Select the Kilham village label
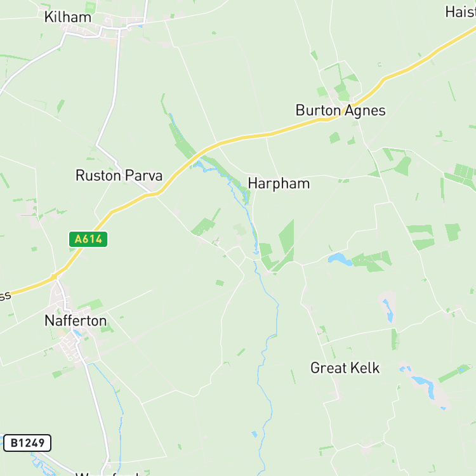Screen dimensions: 476x476 (68, 17)
